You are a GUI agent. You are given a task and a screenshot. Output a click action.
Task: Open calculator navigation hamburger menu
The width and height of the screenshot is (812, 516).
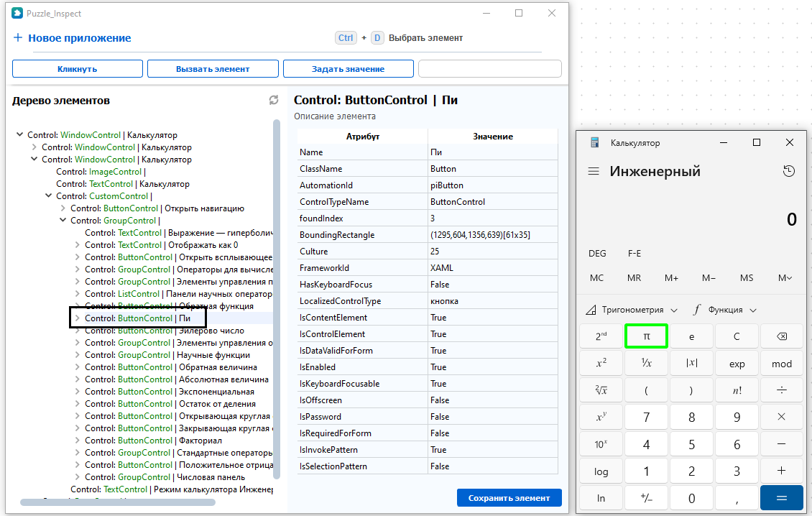coord(594,172)
